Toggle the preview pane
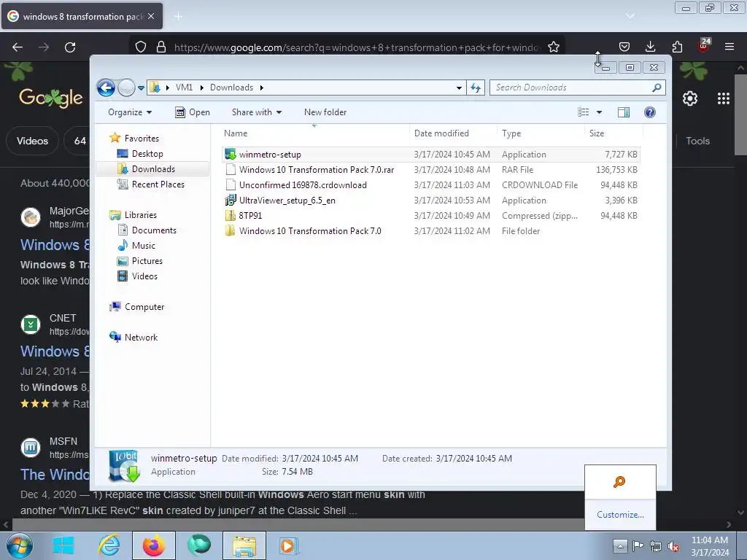The image size is (747, 560). (624, 112)
